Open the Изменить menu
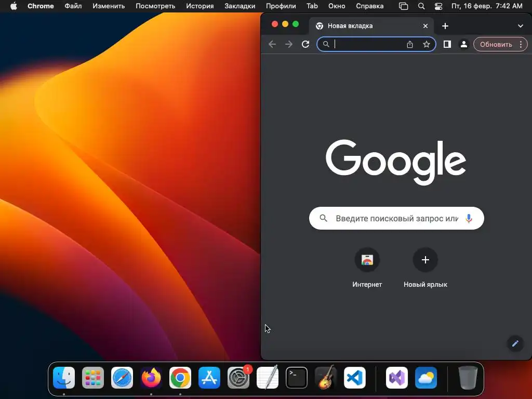 [109, 6]
